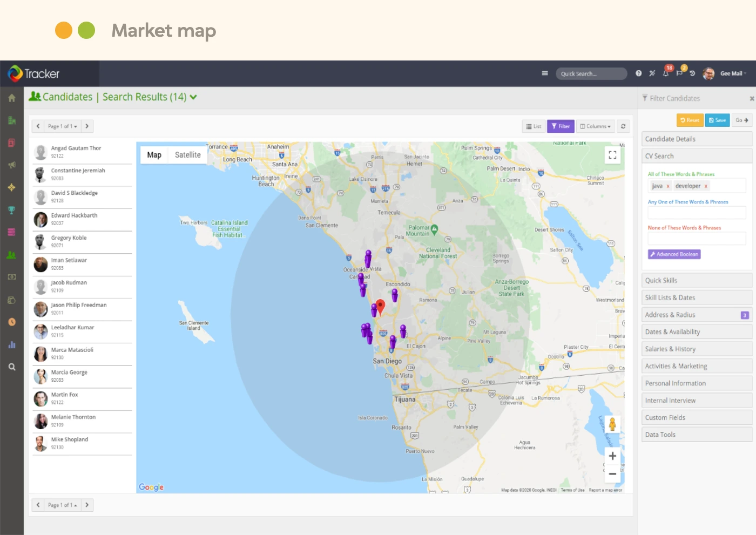Open the top 'Page 1 of 1' dropdown
The width and height of the screenshot is (756, 535).
click(x=63, y=126)
